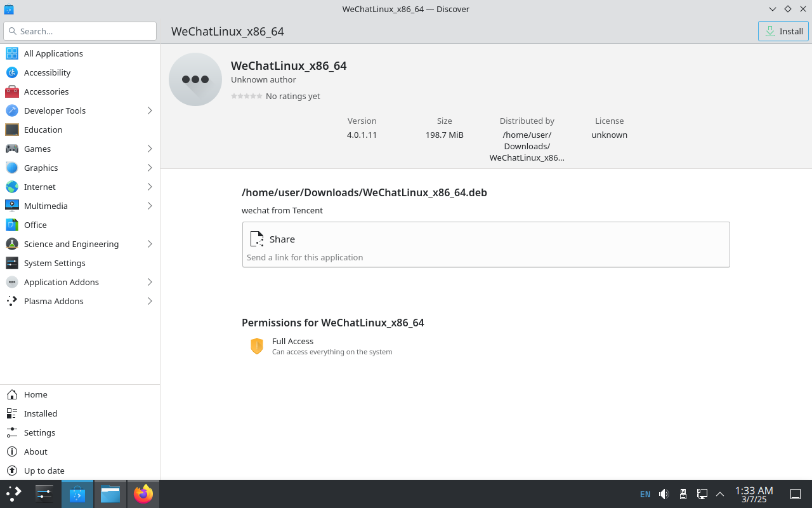Click the Accessibility category icon
Image resolution: width=812 pixels, height=508 pixels.
click(x=12, y=72)
